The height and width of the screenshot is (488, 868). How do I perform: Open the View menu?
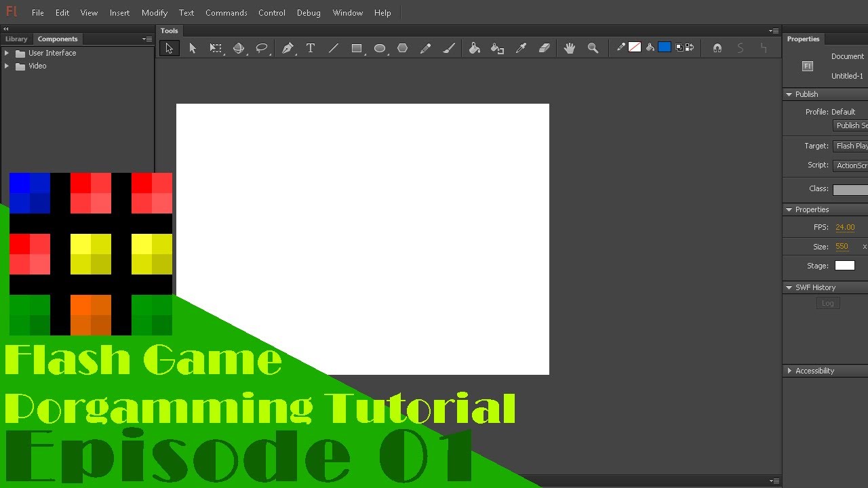89,13
